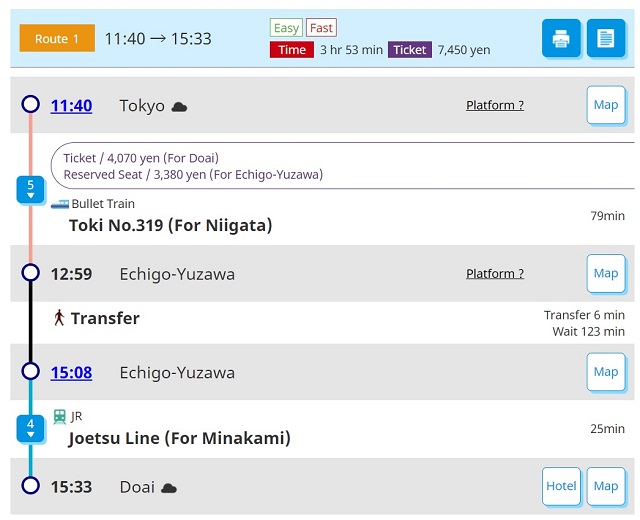
Task: Expand the 4 intermediate stops on Joetsu Line
Action: click(31, 428)
